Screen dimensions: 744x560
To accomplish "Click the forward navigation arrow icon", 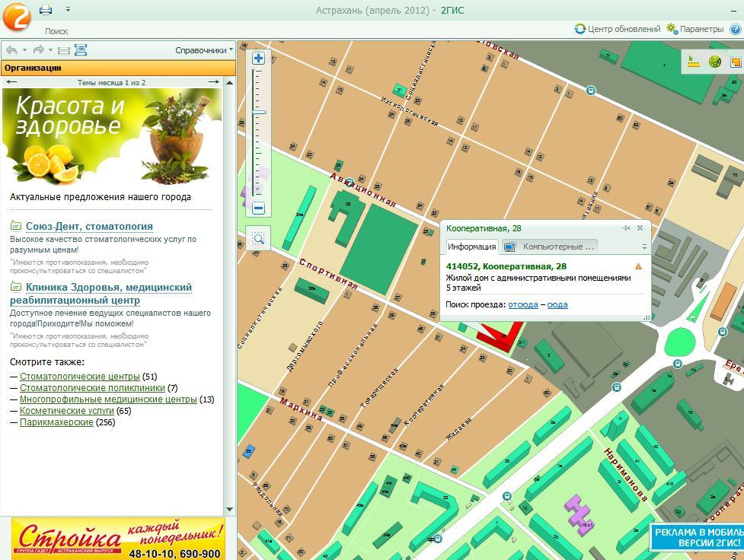I will (x=39, y=49).
